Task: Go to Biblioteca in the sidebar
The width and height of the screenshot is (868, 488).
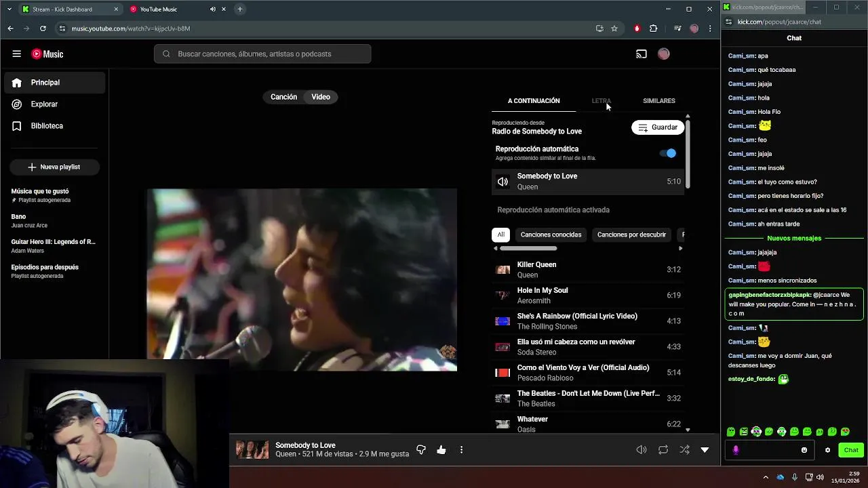Action: 55,126
